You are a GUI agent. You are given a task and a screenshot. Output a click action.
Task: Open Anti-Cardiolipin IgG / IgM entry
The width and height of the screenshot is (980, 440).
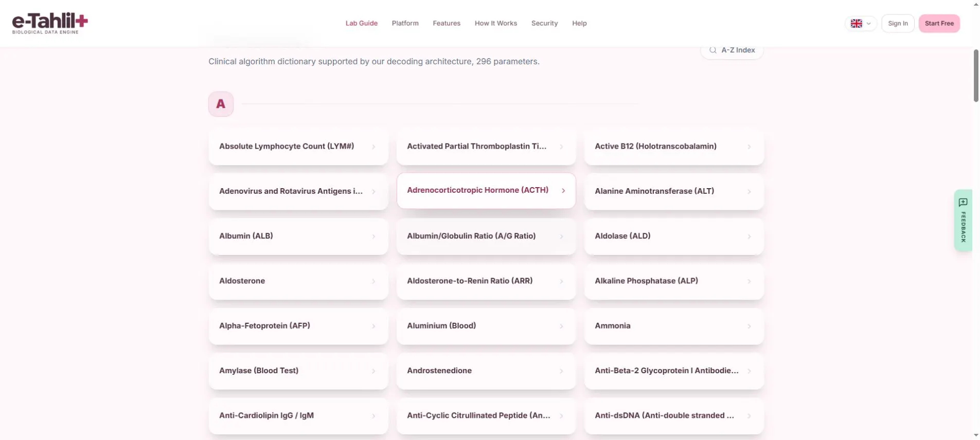click(x=298, y=416)
